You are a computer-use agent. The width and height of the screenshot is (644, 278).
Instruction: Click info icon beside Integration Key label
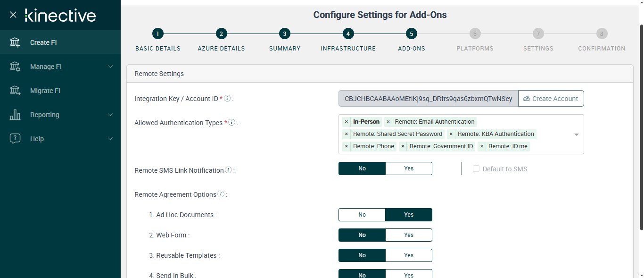point(227,99)
